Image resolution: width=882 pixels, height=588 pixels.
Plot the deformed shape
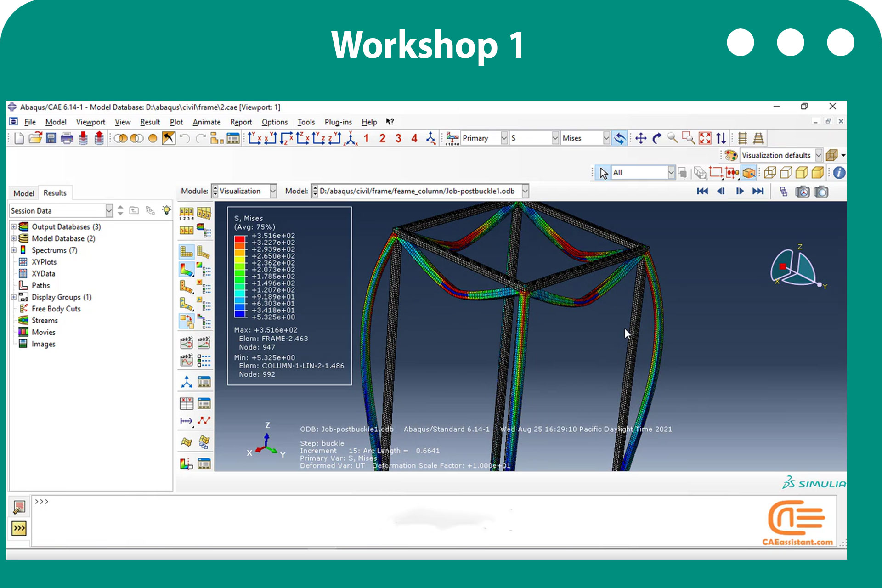pyautogui.click(x=204, y=251)
